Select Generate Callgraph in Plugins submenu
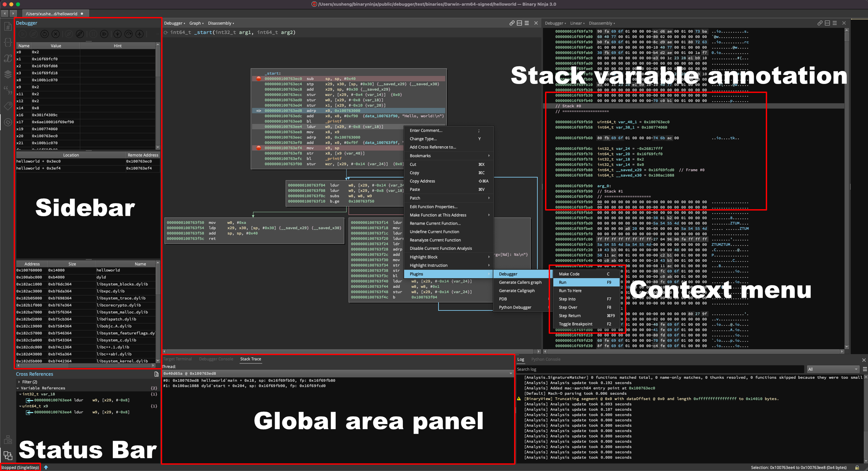868x471 pixels. point(521,290)
